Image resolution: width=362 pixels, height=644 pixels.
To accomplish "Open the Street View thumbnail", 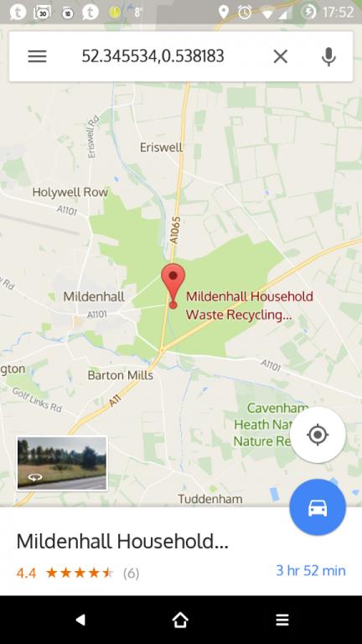I will coord(61,463).
